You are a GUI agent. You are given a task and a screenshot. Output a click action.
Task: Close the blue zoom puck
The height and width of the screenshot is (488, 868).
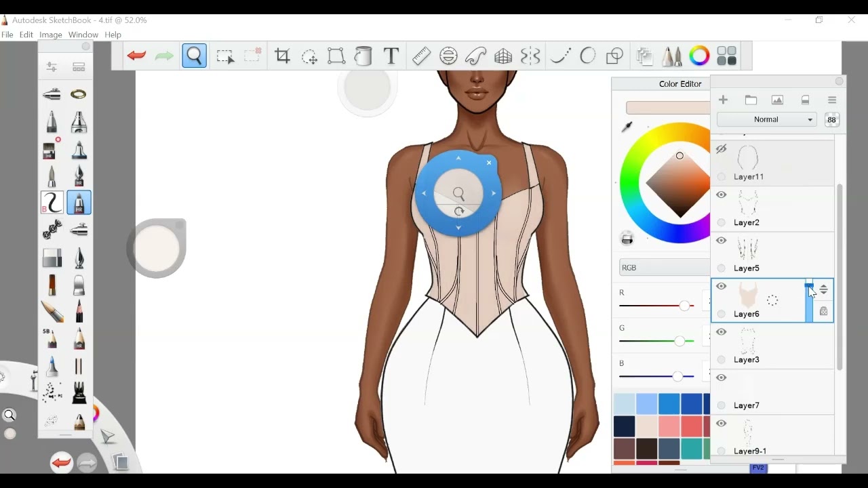(x=490, y=163)
